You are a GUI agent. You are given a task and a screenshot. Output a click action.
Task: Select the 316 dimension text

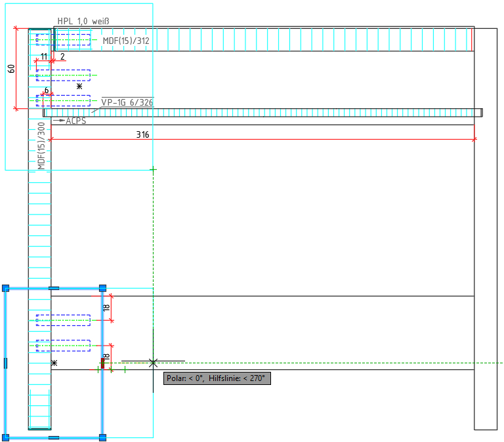[142, 134]
